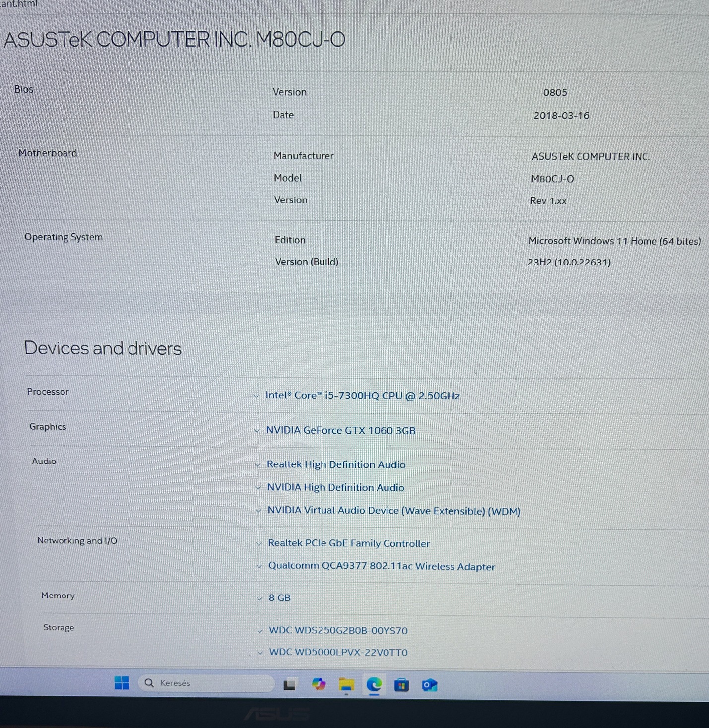
Task: Switch to Microsoft Edge in the taskbar
Action: (374, 685)
